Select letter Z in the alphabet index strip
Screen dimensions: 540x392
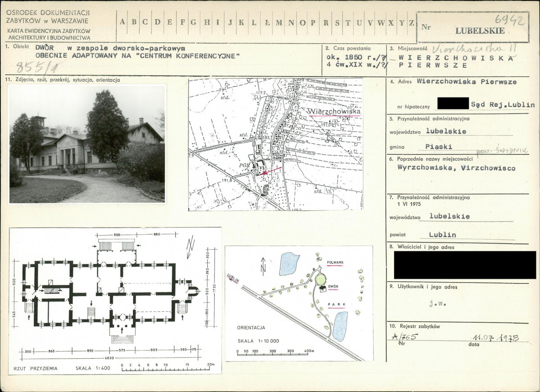[411, 23]
